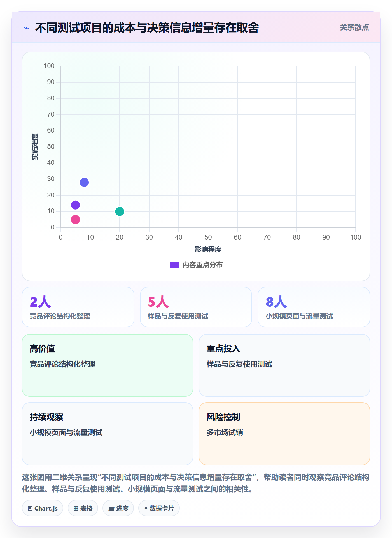Click 多市场试销 in the 风险控制 card
The width and height of the screenshot is (392, 538).
[x=225, y=432]
